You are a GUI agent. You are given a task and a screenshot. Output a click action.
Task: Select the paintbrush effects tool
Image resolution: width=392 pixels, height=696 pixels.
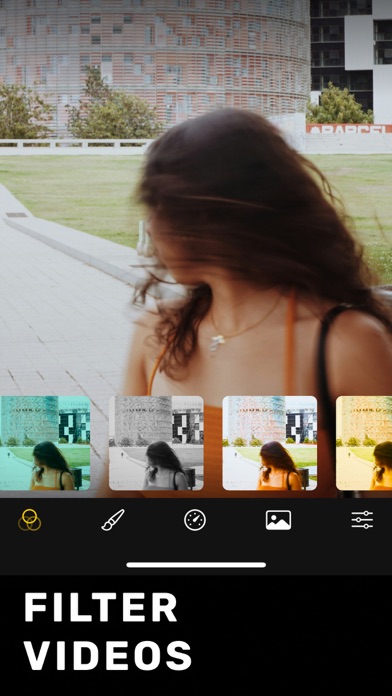tap(113, 520)
